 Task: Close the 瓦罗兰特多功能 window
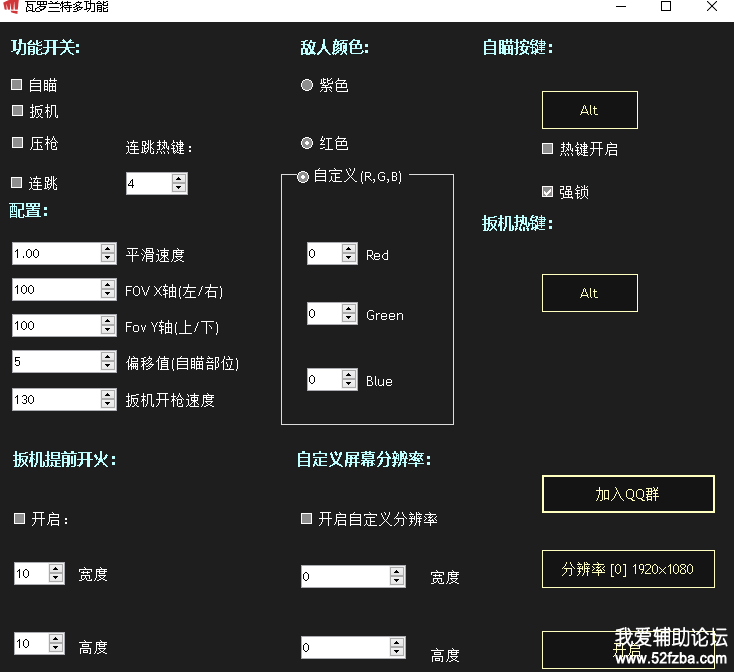712,7
